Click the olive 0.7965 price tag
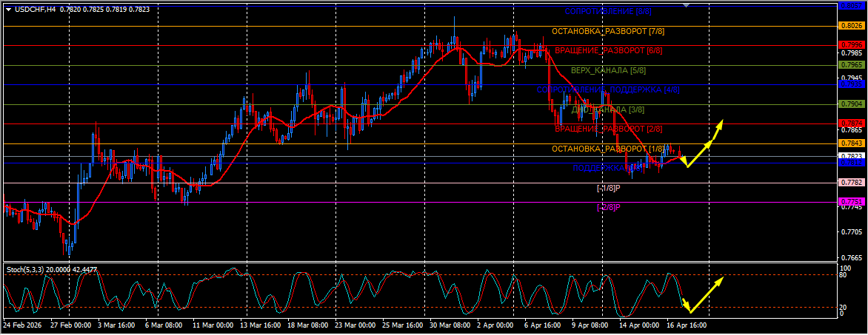Image resolution: width=868 pixels, height=335 pixels. click(852, 64)
